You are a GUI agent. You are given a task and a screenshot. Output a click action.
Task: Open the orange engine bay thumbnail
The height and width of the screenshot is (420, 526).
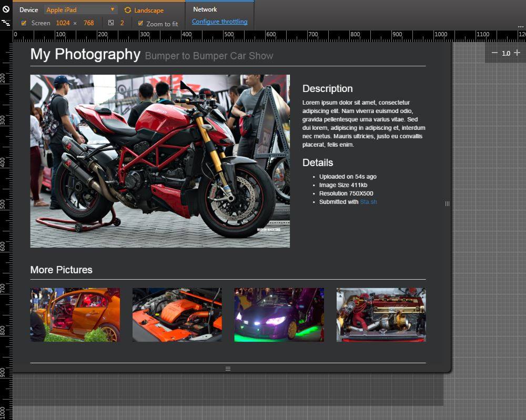pos(177,315)
